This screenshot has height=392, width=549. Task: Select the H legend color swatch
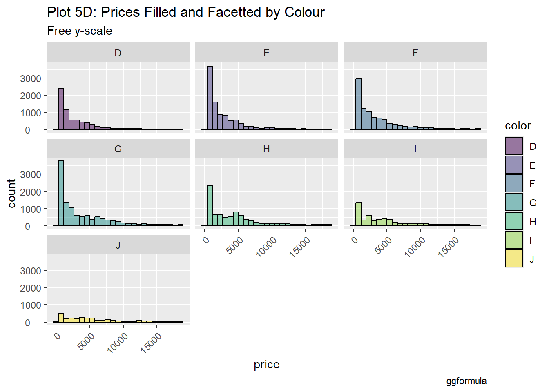click(x=514, y=221)
